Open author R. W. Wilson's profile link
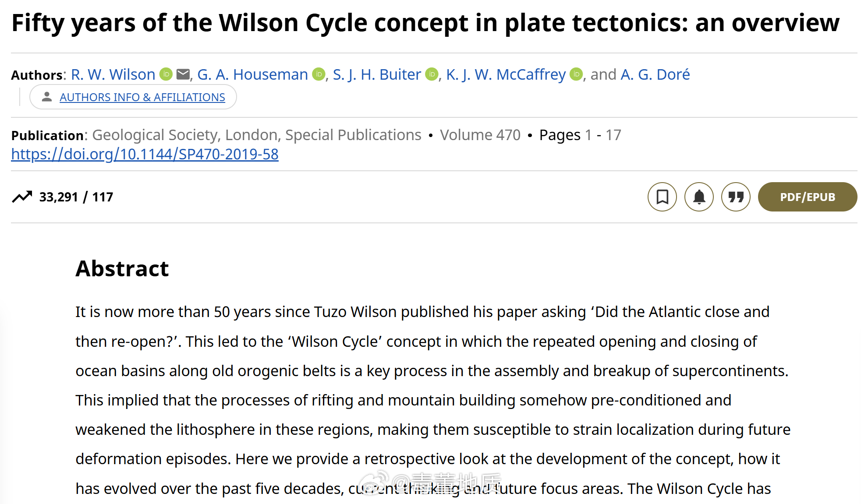 point(113,74)
